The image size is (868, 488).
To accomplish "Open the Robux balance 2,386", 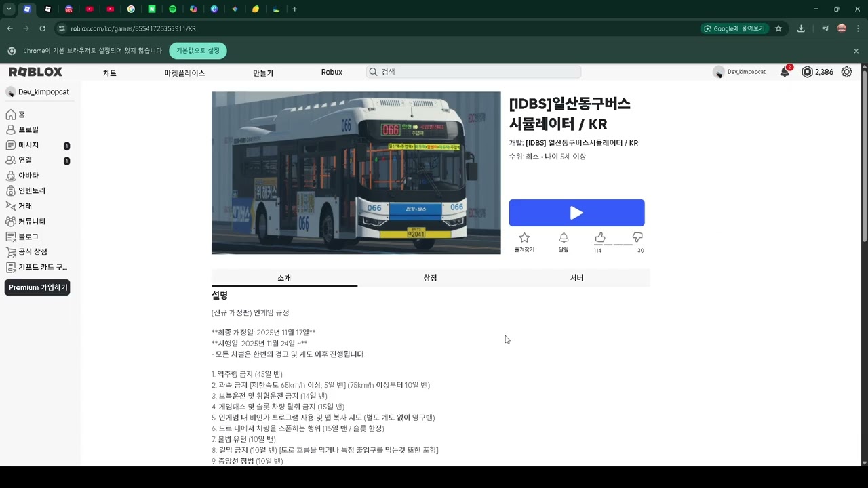I will pos(817,72).
